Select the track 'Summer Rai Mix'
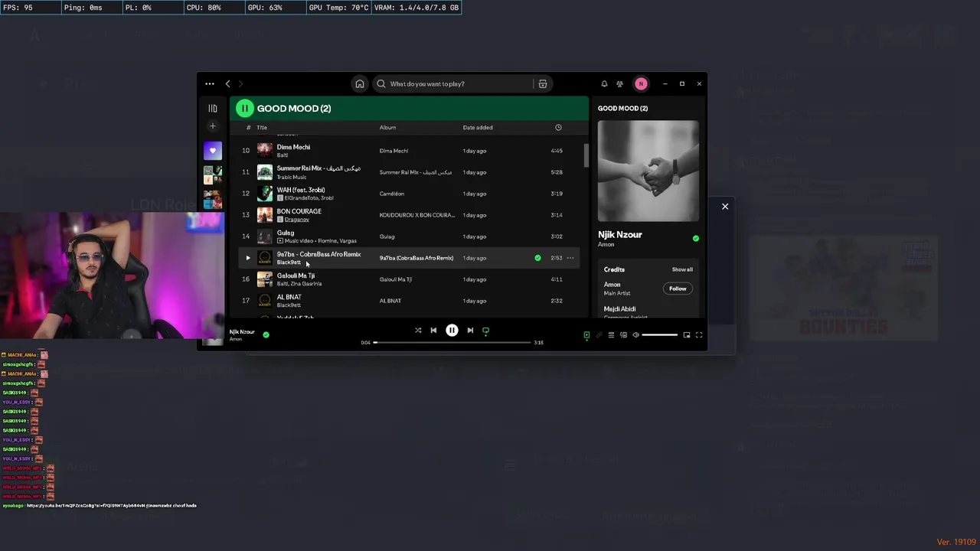Viewport: 980px width, 551px height. [318, 168]
